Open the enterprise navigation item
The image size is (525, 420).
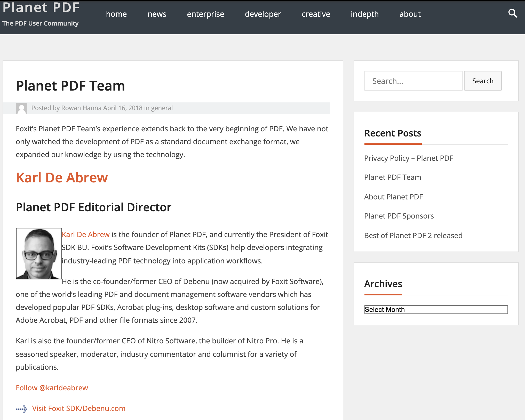205,14
